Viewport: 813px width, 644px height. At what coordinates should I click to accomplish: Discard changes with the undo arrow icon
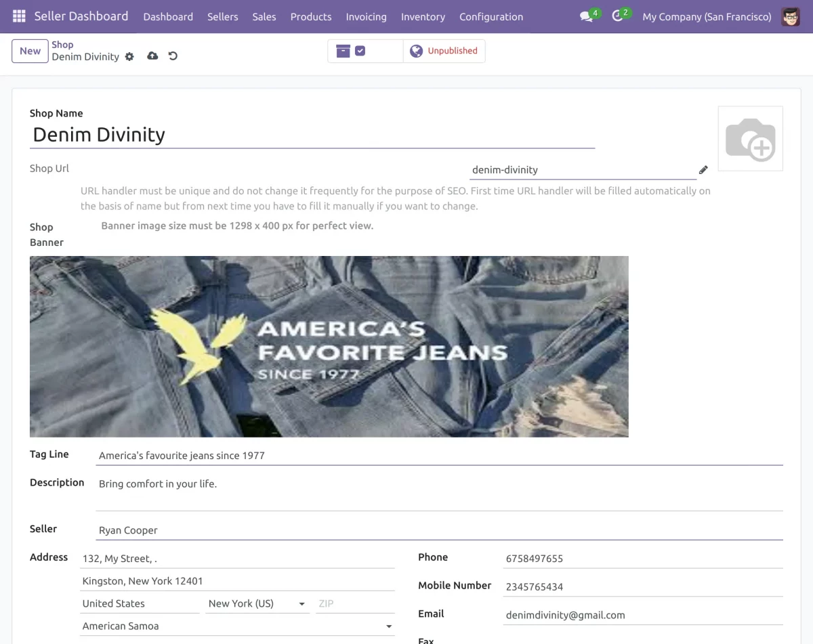click(173, 56)
